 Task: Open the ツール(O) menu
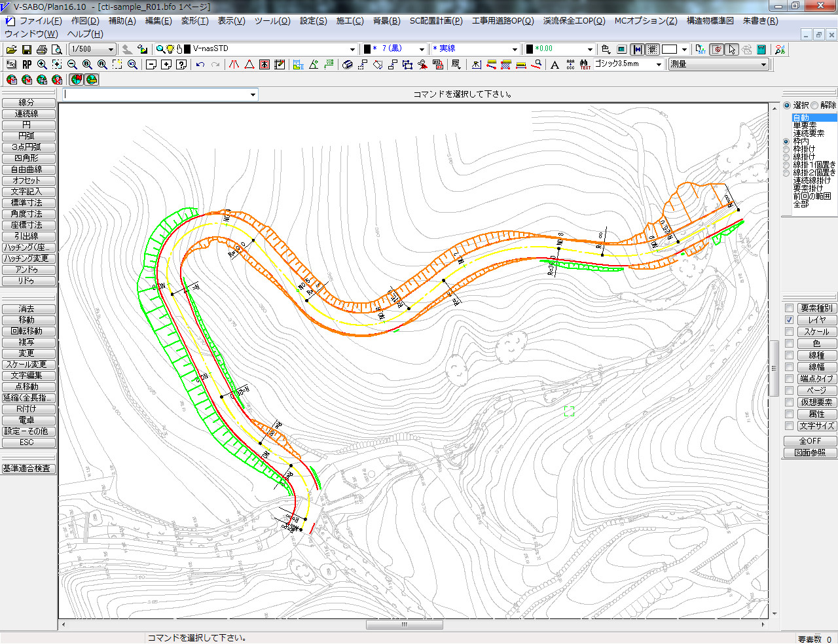272,21
